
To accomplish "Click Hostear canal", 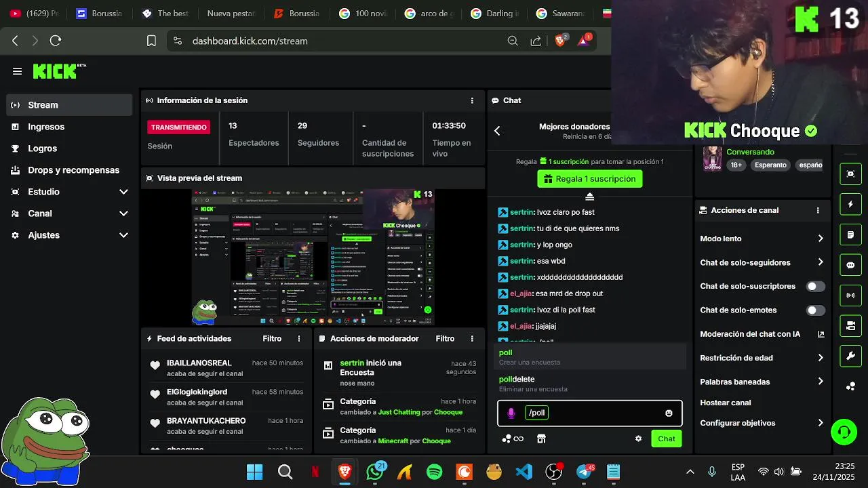I will (725, 403).
